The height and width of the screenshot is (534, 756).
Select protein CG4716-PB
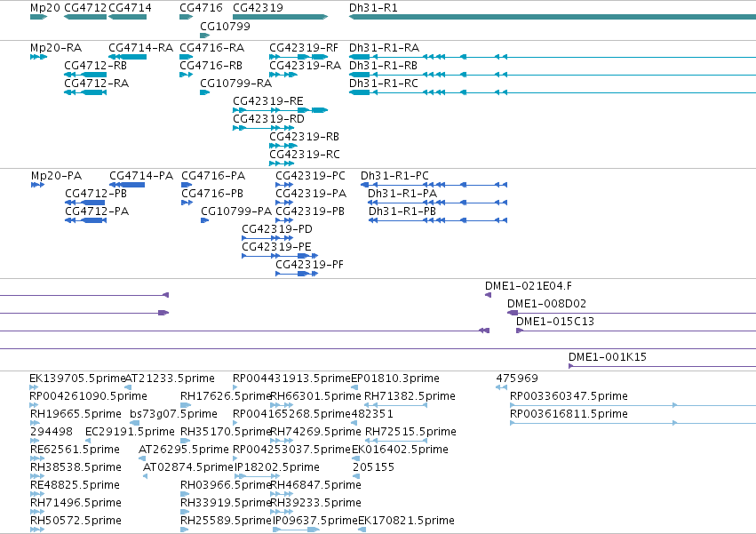212,194
